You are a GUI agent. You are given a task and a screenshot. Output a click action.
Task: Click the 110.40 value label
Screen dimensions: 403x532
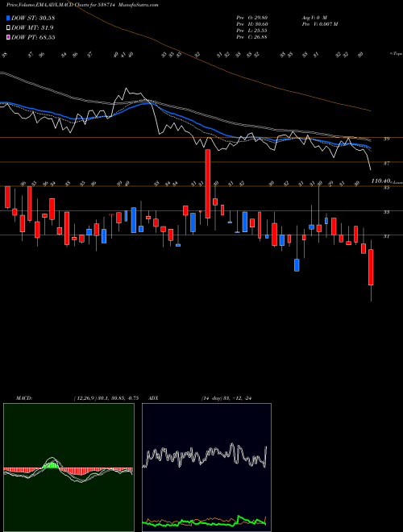click(x=381, y=181)
